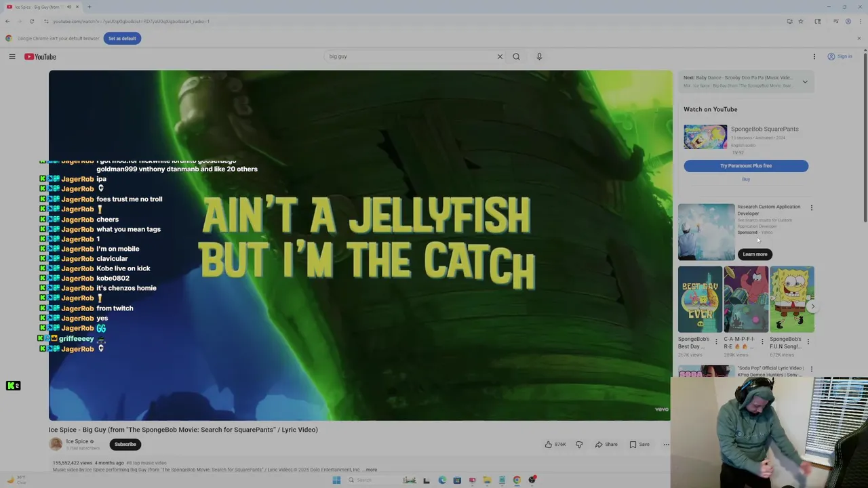Play SpongeBob's Best Day Ever short

700,300
